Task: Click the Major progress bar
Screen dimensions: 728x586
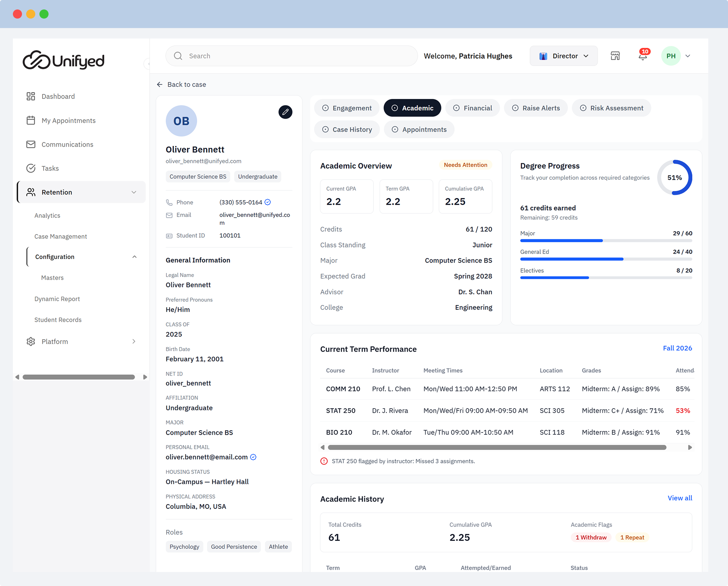Action: coord(606,241)
